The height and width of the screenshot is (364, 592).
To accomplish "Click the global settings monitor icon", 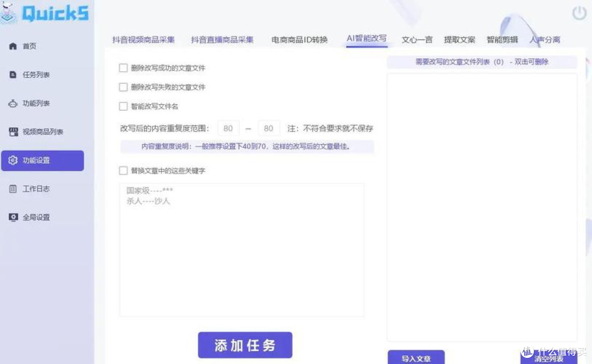I will 13,217.
